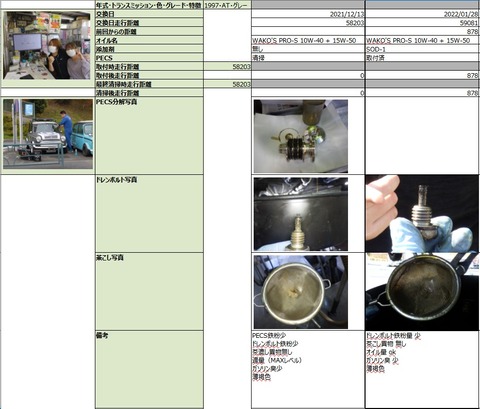Open the tea strainer photo in 2021/12/13 column
The height and width of the screenshot is (409, 480).
301,292
